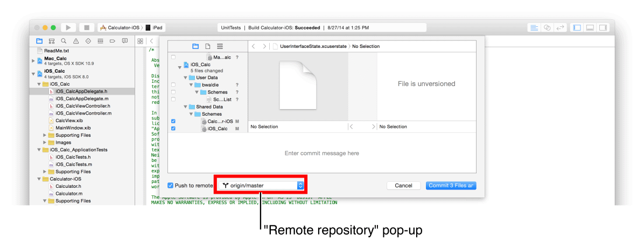Collapse the iOS_Calc_ApplicationTests group
Screen dimensions: 644x247
pyautogui.click(x=39, y=150)
